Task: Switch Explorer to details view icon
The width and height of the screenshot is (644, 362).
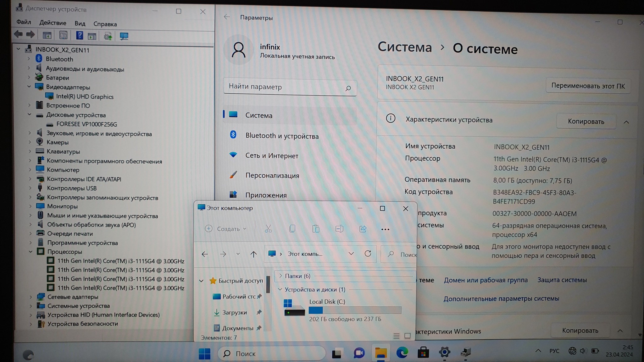Action: [x=396, y=336]
